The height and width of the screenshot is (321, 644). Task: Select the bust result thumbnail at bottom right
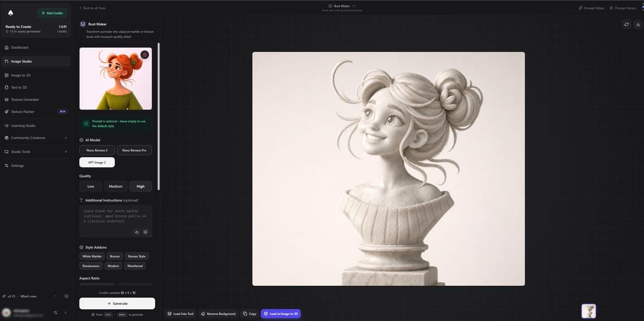(x=589, y=311)
